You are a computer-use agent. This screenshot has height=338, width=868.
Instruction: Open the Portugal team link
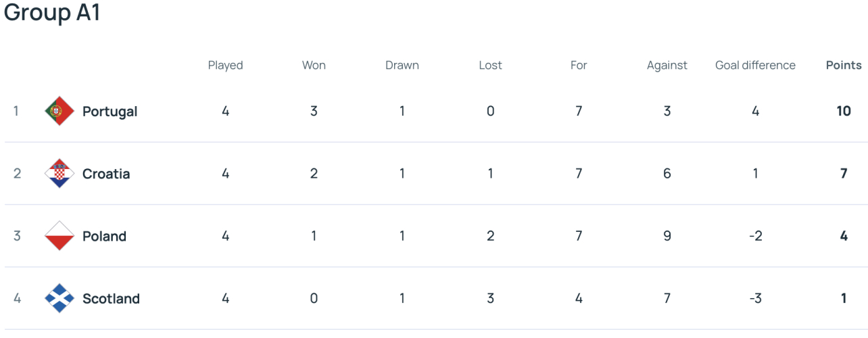pos(110,112)
